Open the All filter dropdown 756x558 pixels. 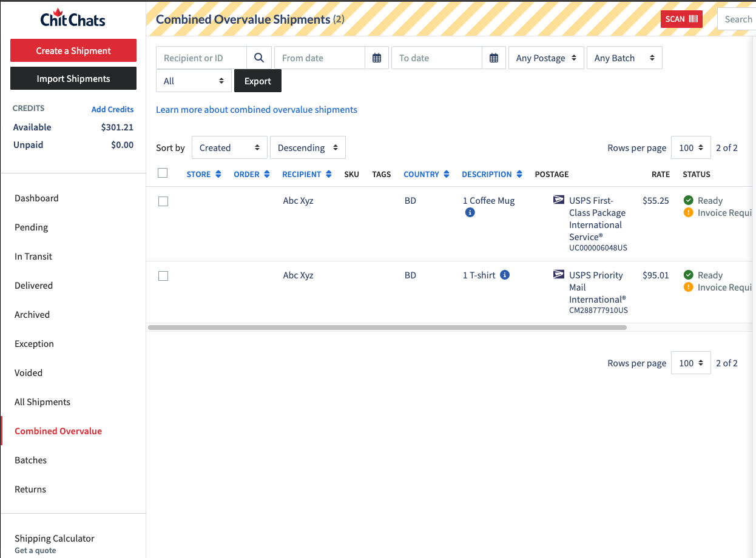point(194,81)
